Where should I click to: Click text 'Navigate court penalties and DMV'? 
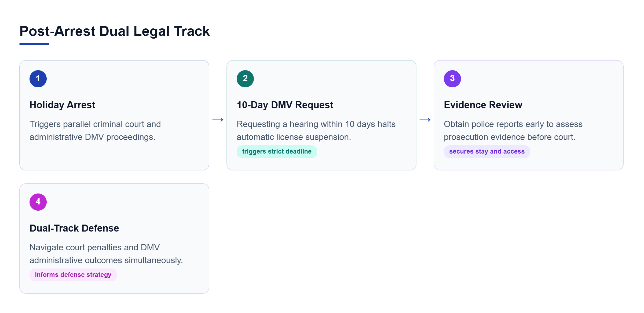coord(95,248)
